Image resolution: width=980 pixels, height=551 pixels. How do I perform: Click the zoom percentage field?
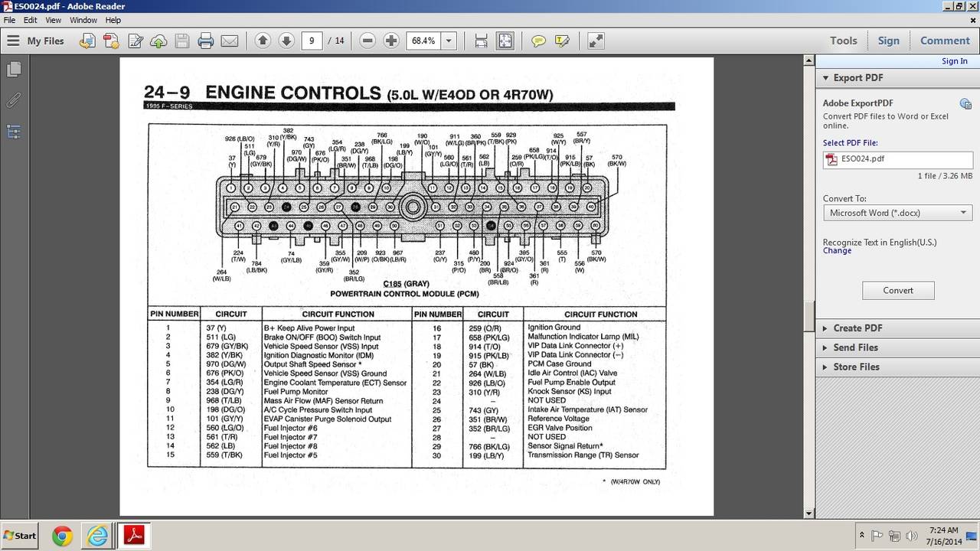(x=423, y=41)
